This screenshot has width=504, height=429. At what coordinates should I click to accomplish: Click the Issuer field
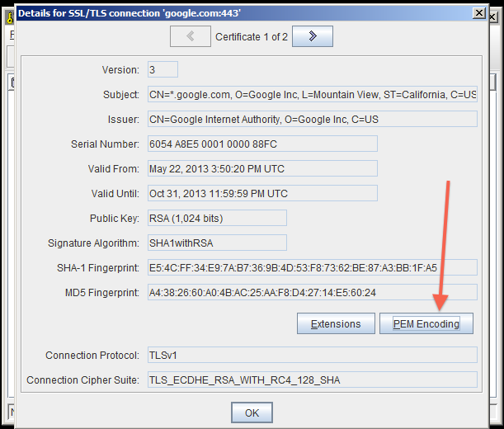313,119
